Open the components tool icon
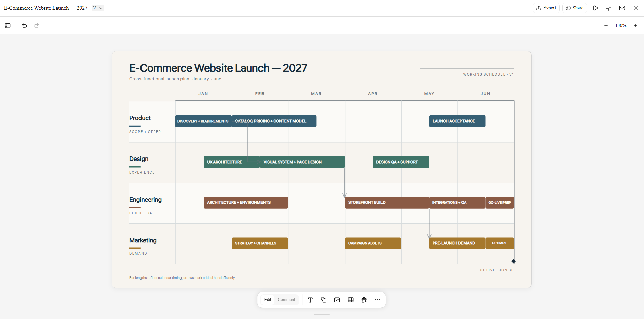Viewport: 644px width, 319px height. 364,300
